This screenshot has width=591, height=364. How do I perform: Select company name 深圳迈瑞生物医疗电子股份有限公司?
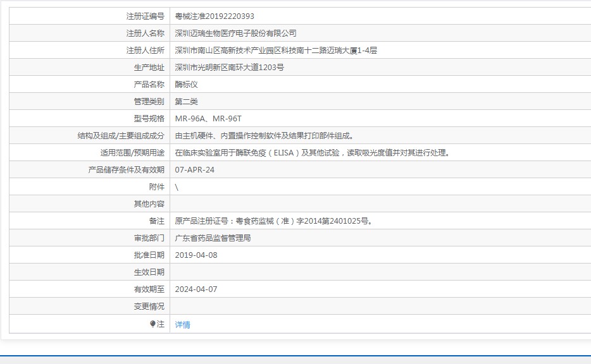(235, 33)
